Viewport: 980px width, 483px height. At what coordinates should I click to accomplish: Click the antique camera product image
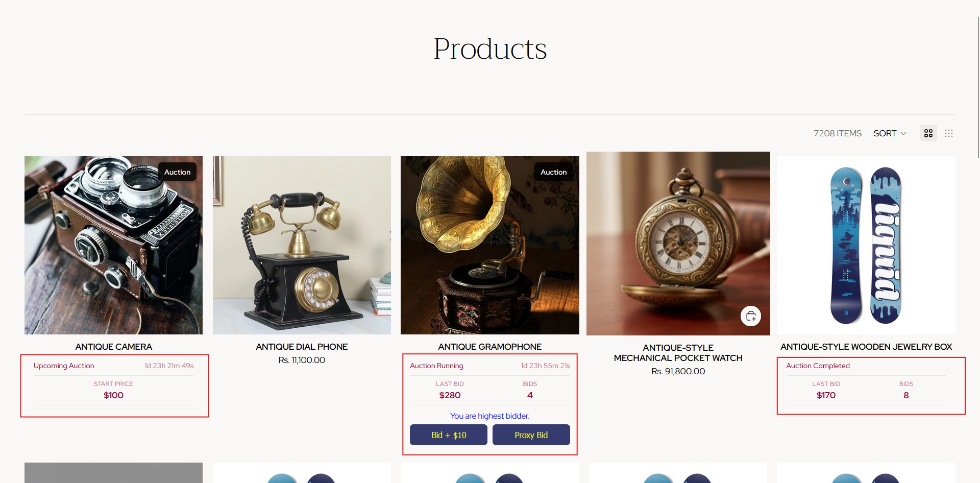tap(113, 245)
